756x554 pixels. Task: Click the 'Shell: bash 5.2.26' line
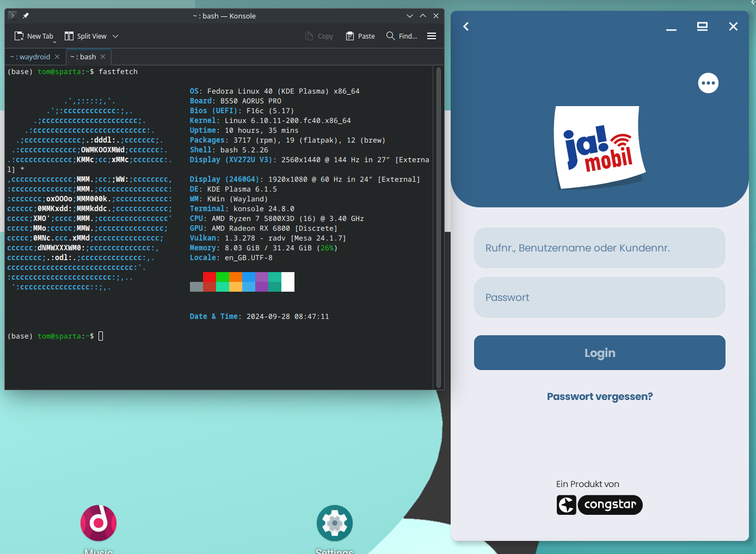click(x=229, y=150)
